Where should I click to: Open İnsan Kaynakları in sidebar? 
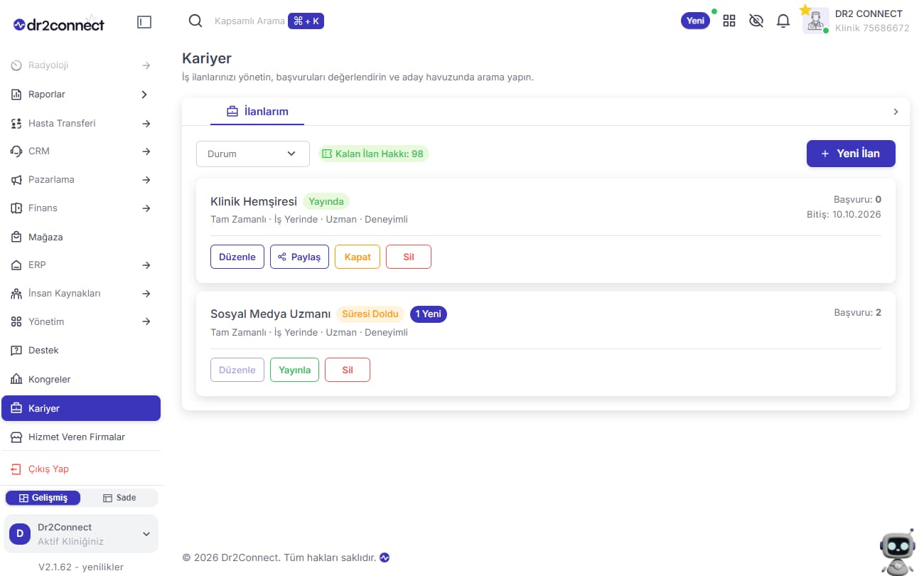[x=81, y=293]
